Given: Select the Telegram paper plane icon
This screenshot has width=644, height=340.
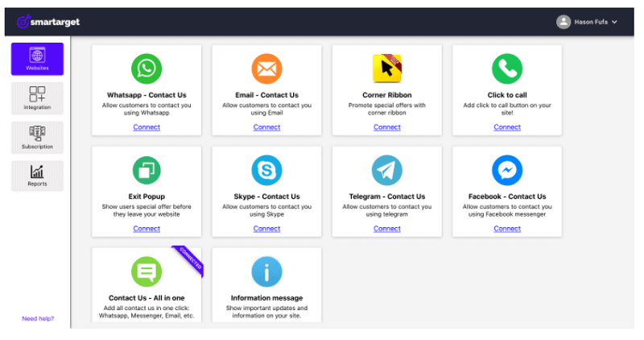Looking at the screenshot, I should pos(386,170).
